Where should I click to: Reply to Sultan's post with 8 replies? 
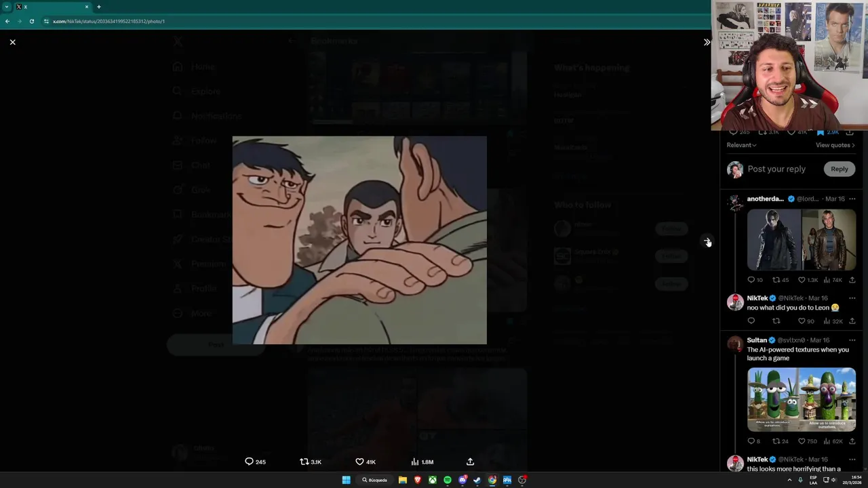(x=753, y=441)
